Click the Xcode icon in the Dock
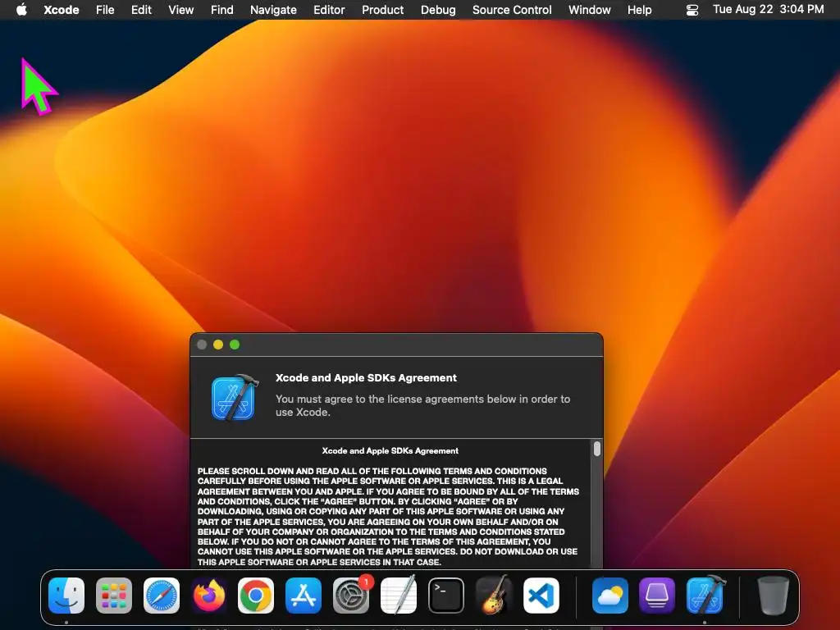This screenshot has height=630, width=840. [x=705, y=596]
